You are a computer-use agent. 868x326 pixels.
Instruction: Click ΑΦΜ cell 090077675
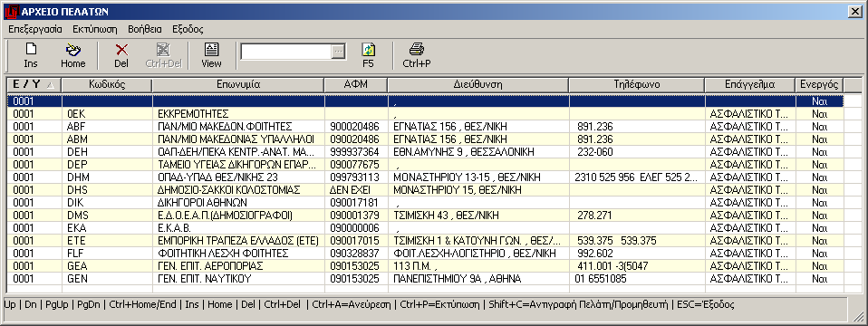pyautogui.click(x=356, y=165)
